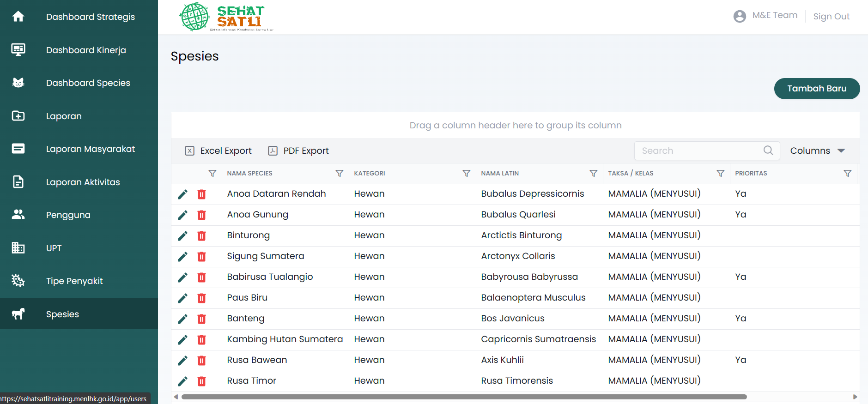868x404 pixels.
Task: Edit the Banteng species row
Action: click(183, 319)
